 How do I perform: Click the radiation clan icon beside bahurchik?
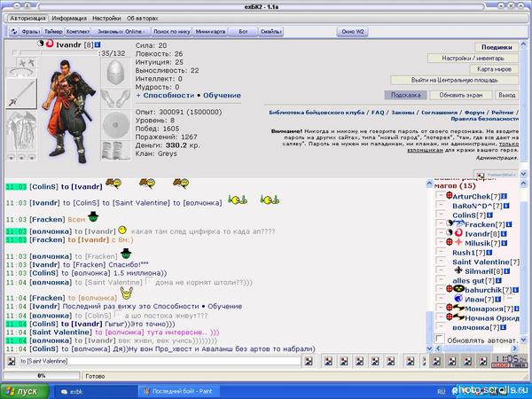[x=458, y=289]
